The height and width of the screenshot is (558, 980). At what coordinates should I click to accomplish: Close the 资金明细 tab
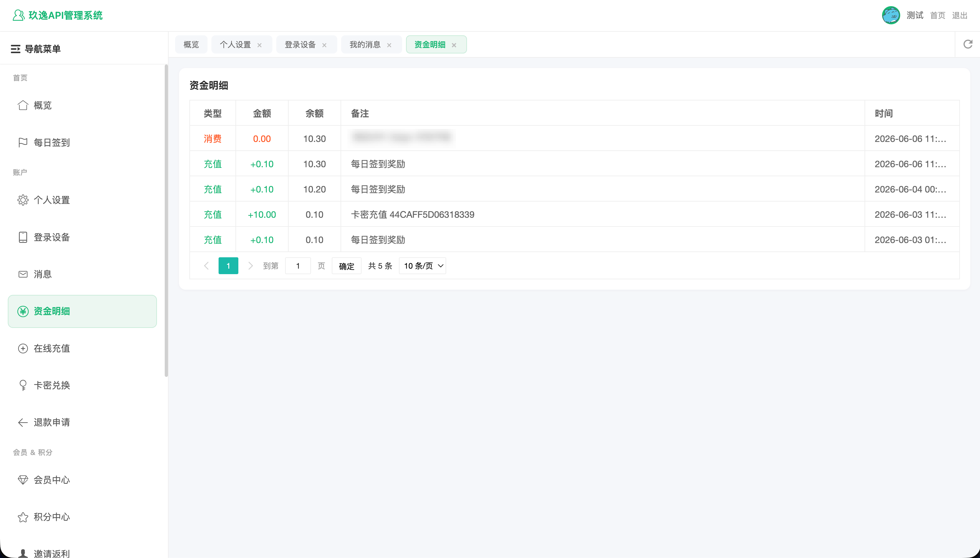[454, 45]
